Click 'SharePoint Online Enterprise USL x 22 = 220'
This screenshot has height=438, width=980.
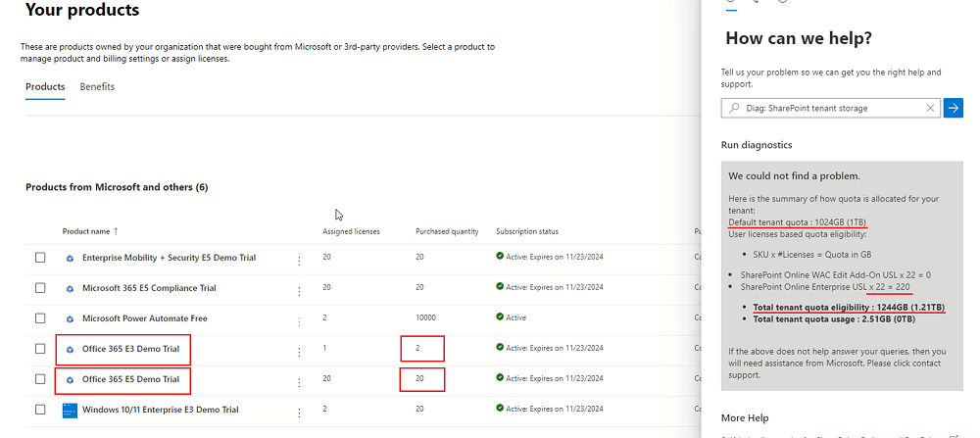[x=825, y=286]
